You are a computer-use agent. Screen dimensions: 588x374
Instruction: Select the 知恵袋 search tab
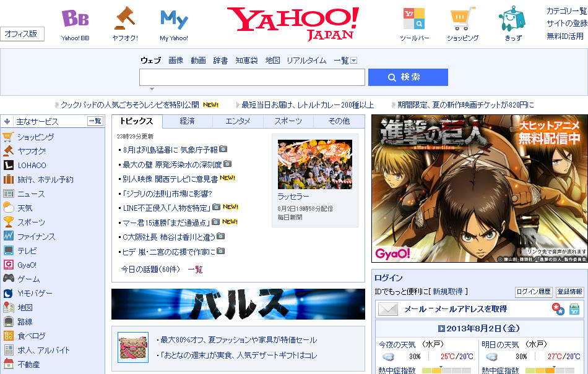[246, 61]
